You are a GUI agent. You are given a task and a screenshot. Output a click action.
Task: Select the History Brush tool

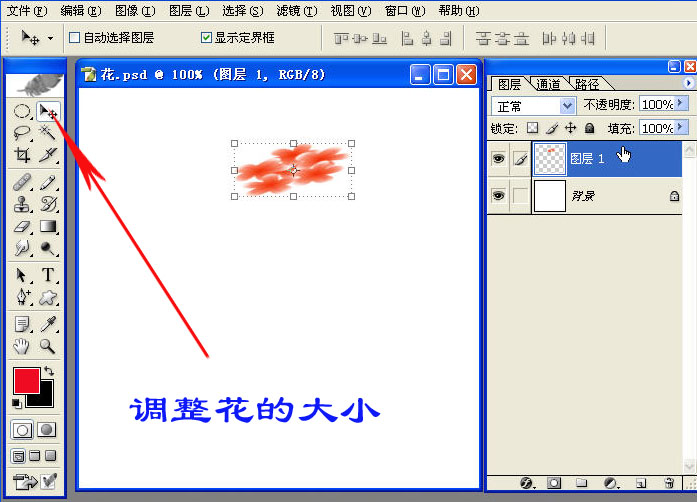point(48,205)
